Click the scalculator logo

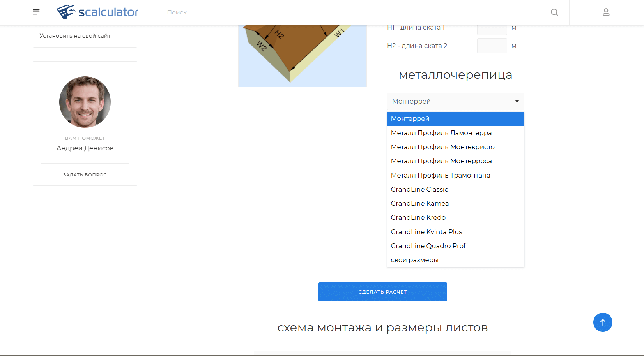coord(97,12)
